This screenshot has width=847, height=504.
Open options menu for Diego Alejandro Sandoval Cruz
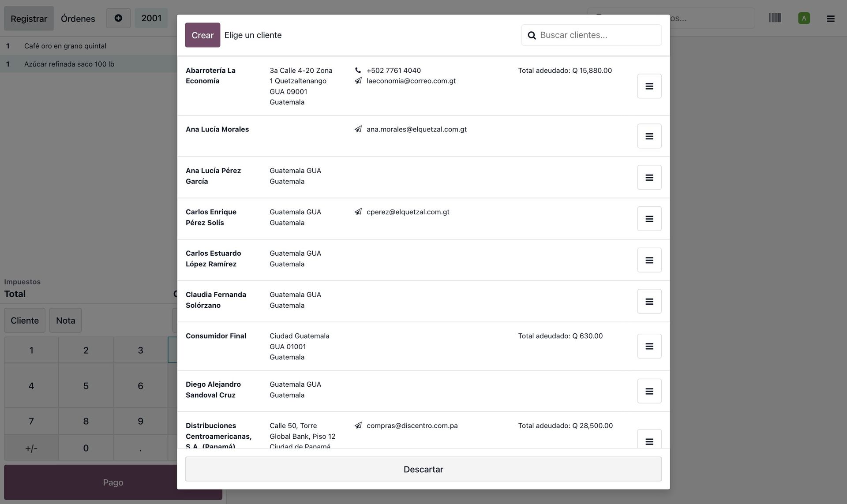tap(649, 391)
